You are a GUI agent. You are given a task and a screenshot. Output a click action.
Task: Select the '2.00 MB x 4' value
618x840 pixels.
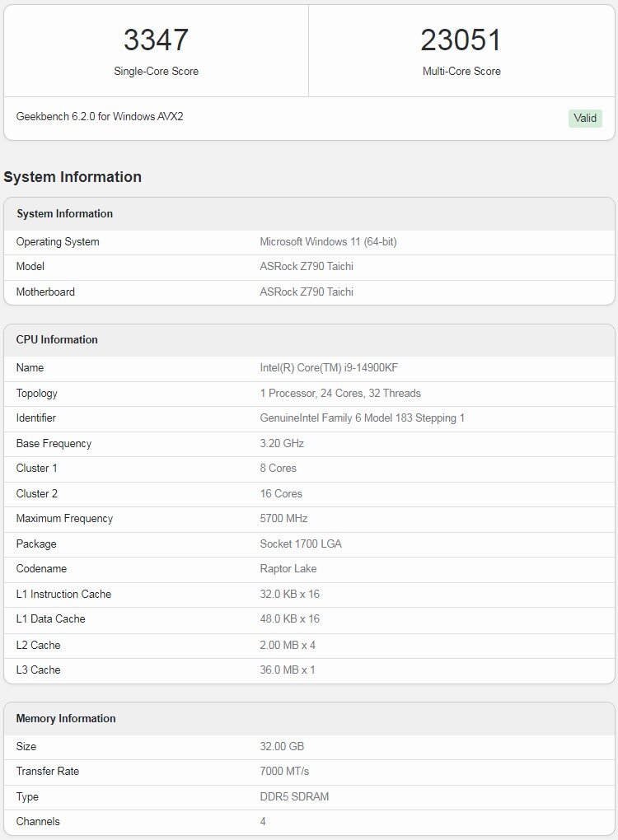pos(288,645)
